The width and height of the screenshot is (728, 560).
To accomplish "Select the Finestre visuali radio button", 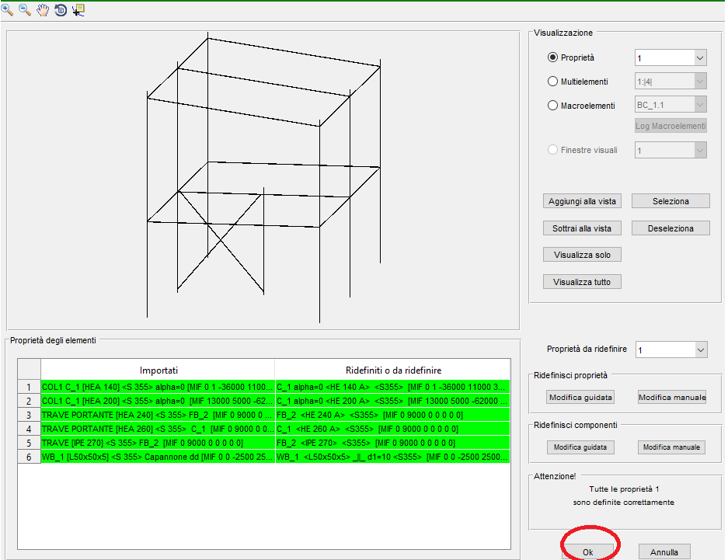I will (552, 150).
